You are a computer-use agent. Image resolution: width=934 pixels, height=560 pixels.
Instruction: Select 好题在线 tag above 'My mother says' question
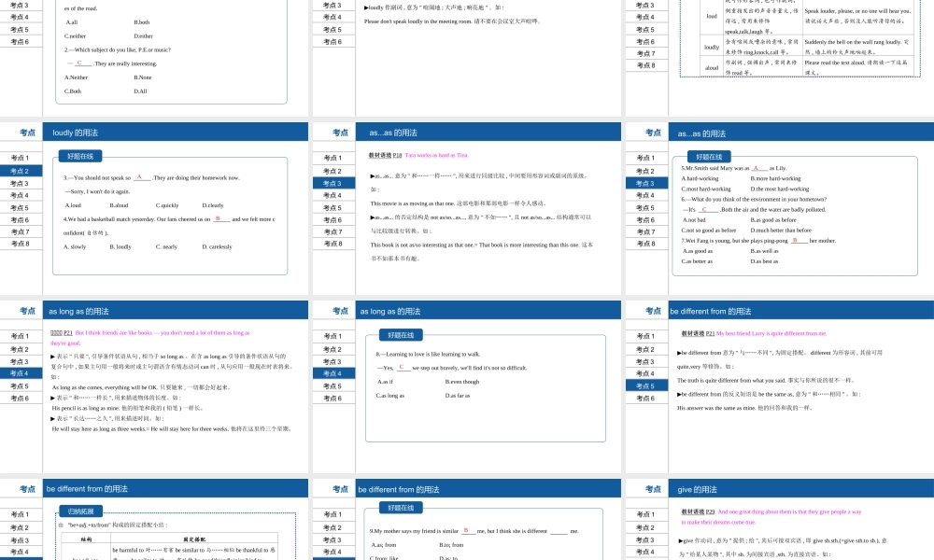401,508
